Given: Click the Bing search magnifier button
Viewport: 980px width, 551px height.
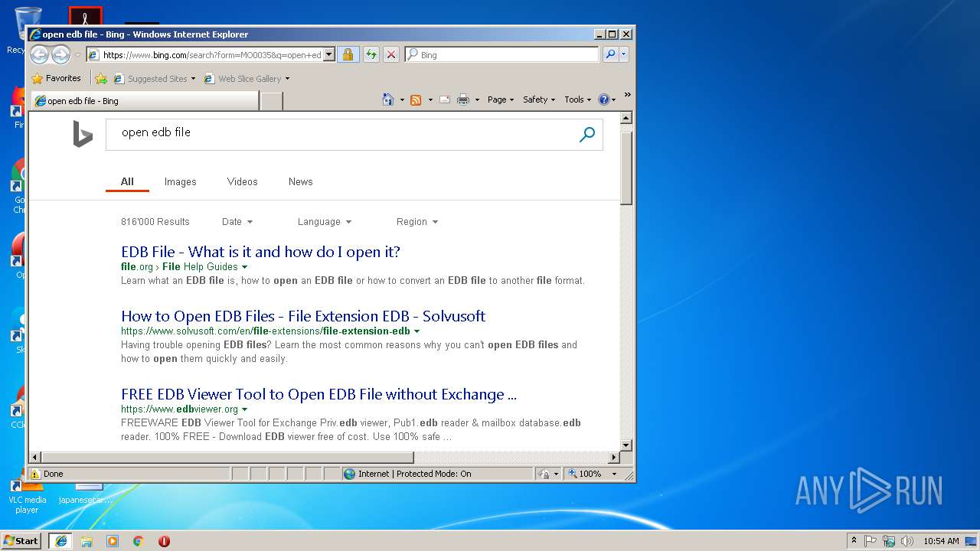Looking at the screenshot, I should point(587,135).
